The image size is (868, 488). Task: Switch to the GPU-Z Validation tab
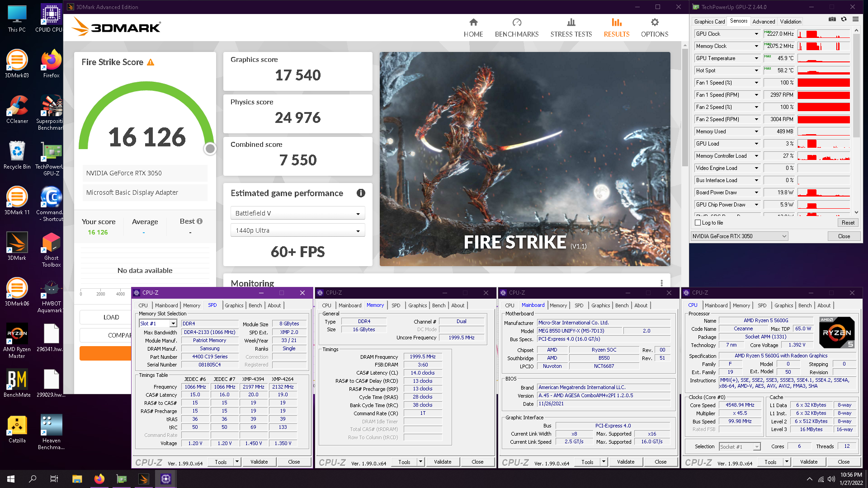(790, 22)
